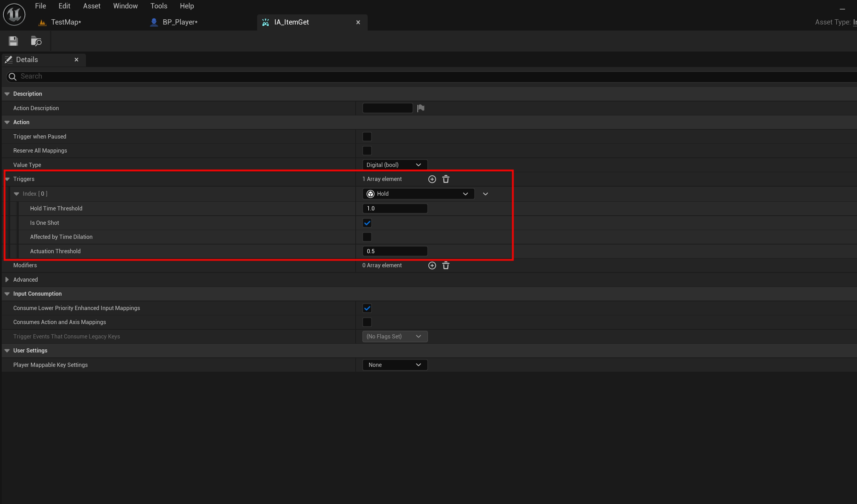Open the Value Type Digital (bool) dropdown
This screenshot has width=857, height=504.
394,165
